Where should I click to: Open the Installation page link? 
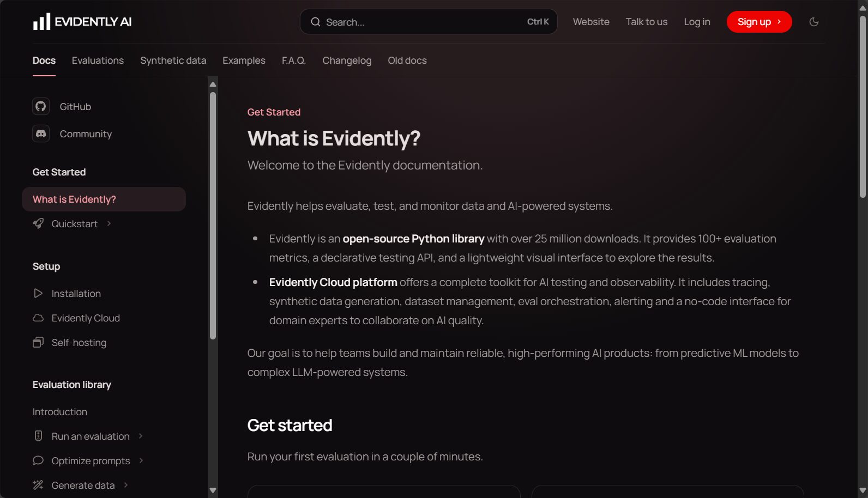point(76,293)
